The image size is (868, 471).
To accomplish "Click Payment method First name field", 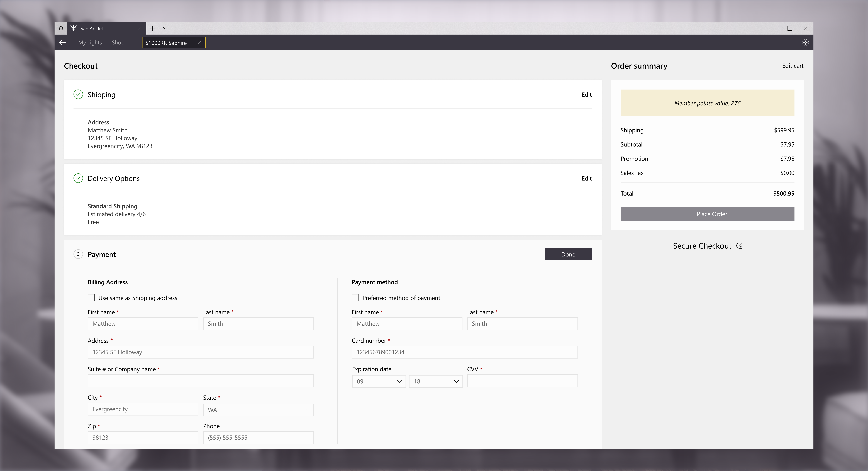I will (407, 324).
